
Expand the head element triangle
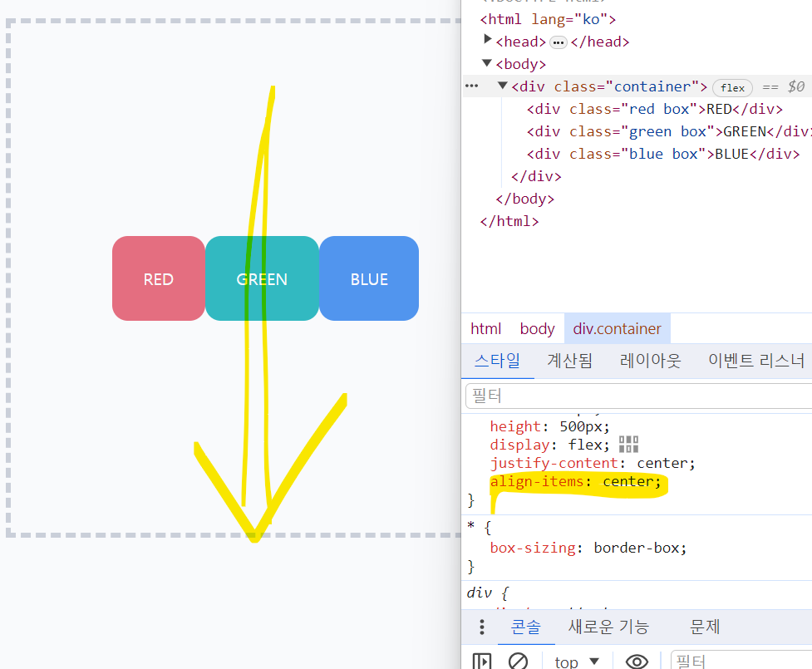tap(487, 39)
